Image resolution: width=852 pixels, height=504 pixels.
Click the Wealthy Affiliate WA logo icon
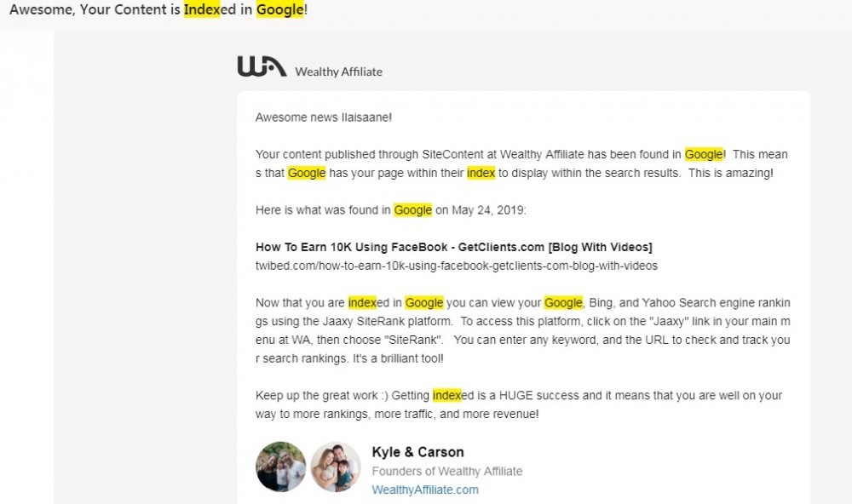[x=262, y=66]
